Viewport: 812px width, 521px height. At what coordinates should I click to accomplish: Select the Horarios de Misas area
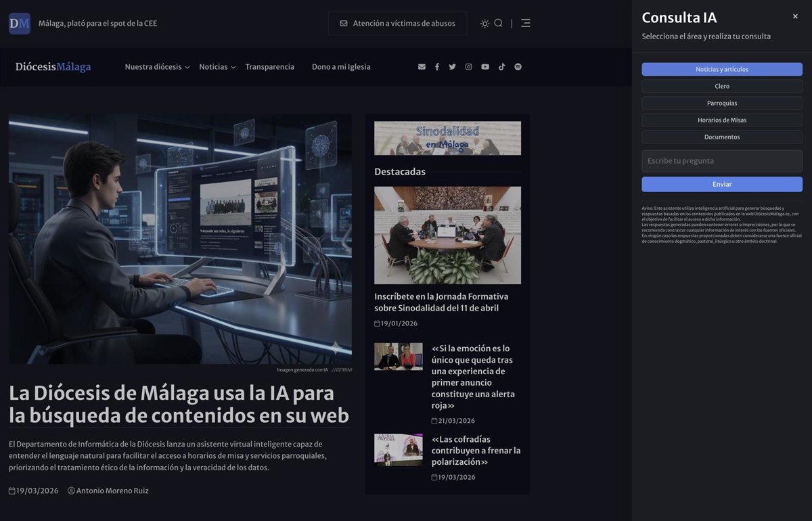click(x=721, y=120)
